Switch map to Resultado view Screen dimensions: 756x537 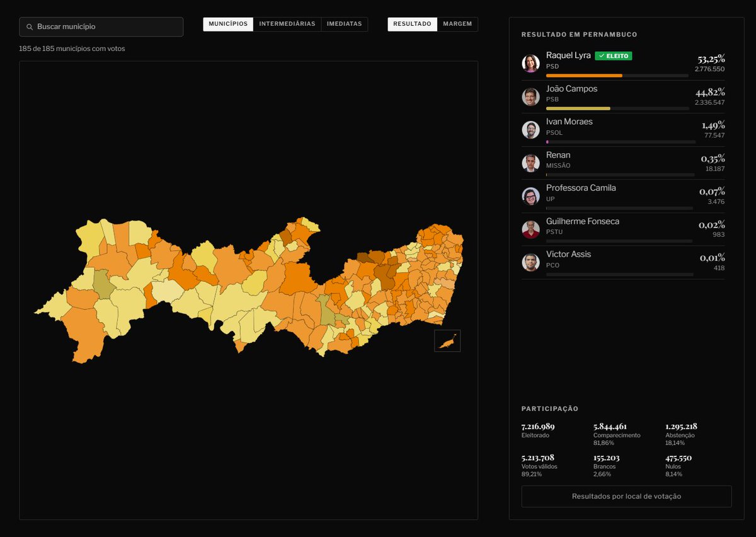click(x=412, y=24)
